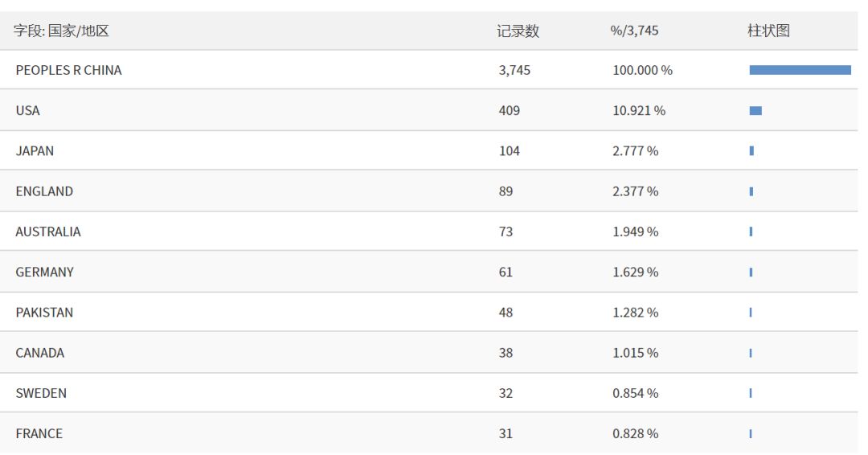This screenshot has height=455, width=868.
Task: Click the record count 3,745
Action: [514, 71]
